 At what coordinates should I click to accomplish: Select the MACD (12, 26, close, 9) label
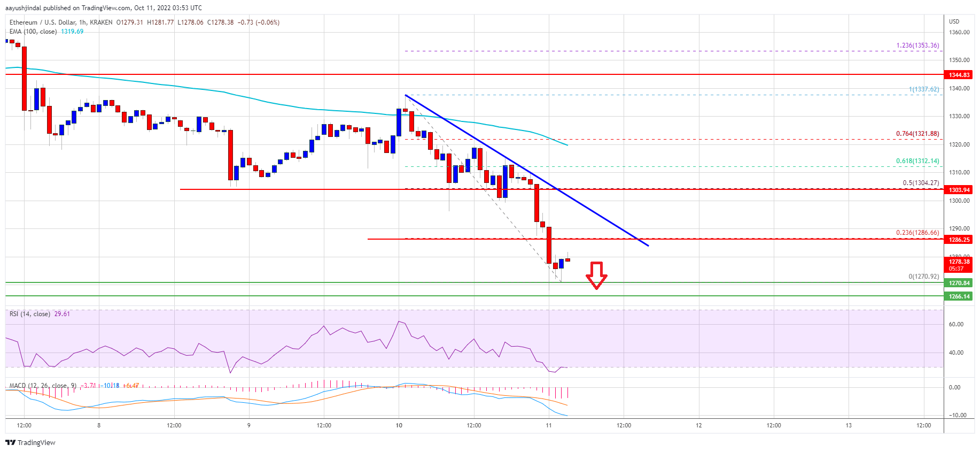tap(43, 386)
